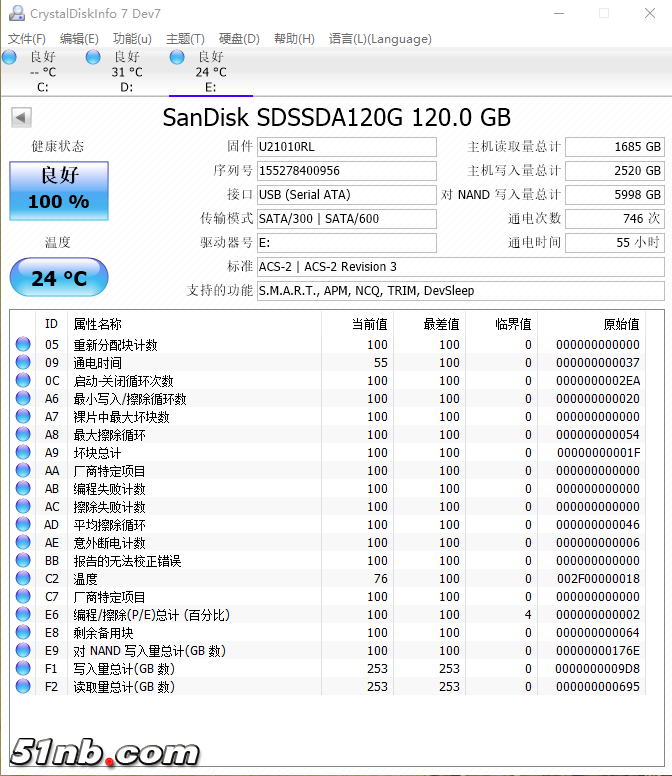672x776 pixels.
Task: Click the blue status dot for attribute A6
Action: point(23,398)
